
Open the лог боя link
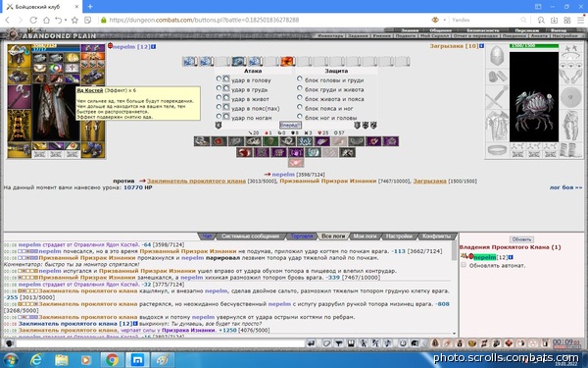click(565, 187)
